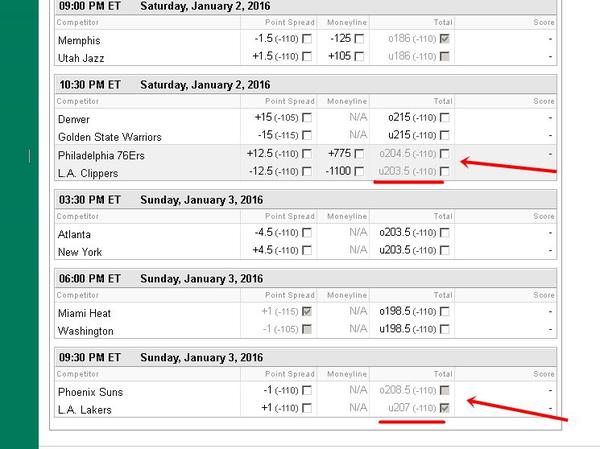Viewport: 600px width, 449px height.
Task: Check Golden State u215 total box
Action: (x=444, y=135)
